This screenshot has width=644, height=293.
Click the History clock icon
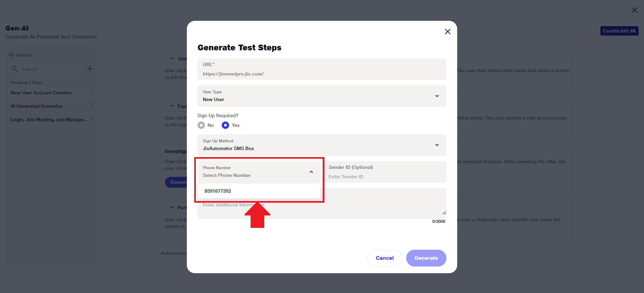coord(11,55)
